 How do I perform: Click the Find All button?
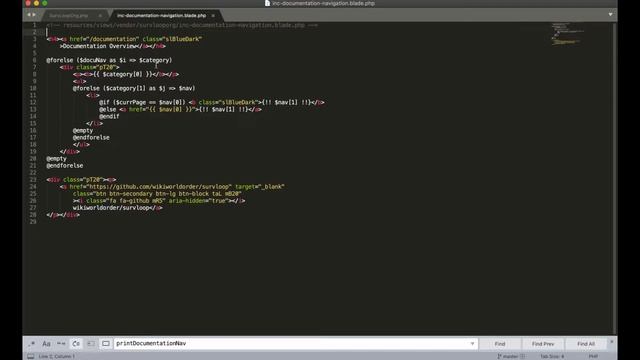pos(586,344)
